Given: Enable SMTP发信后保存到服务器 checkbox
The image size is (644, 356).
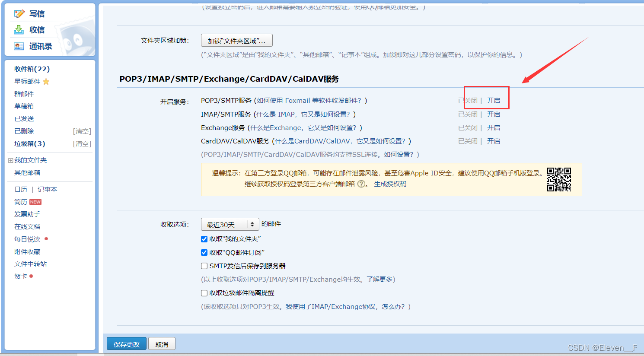Looking at the screenshot, I should click(x=204, y=266).
